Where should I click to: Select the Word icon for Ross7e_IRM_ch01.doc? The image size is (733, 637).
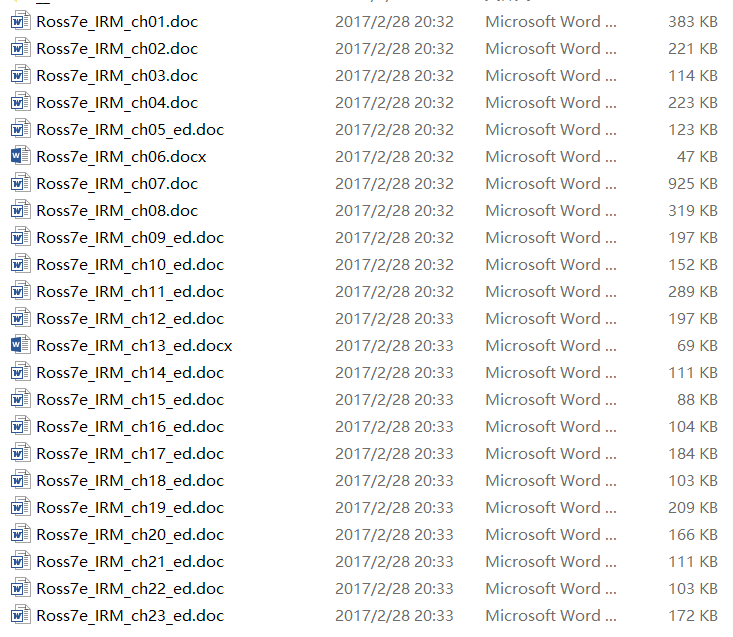pos(21,21)
